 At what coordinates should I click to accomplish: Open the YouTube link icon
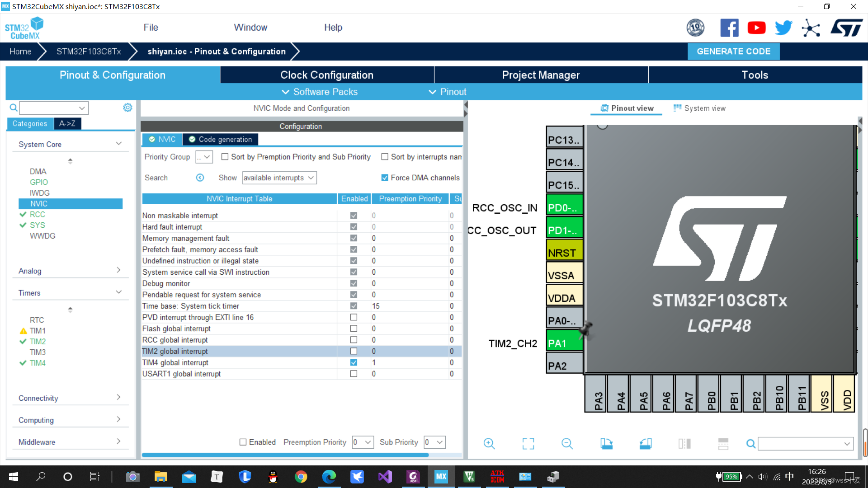(x=756, y=28)
